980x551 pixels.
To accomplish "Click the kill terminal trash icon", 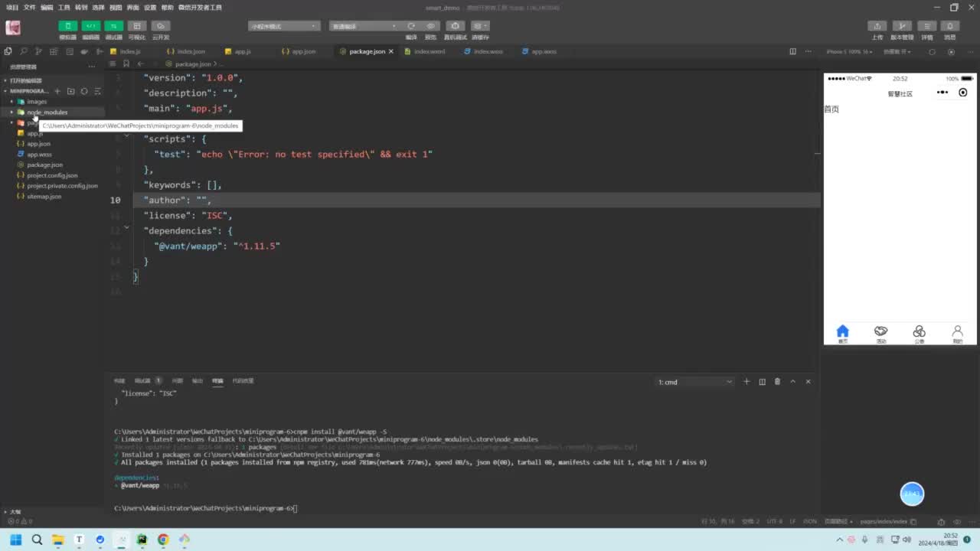I will [x=777, y=381].
